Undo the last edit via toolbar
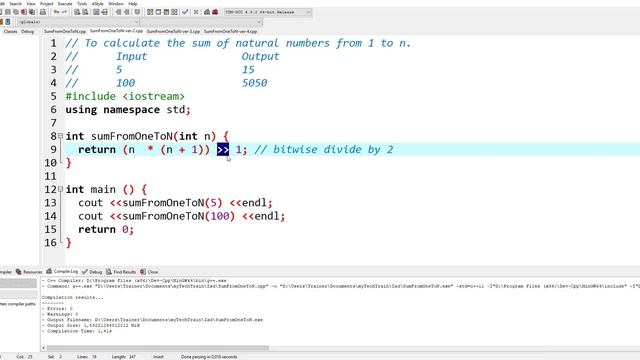Image resolution: width=640 pixels, height=360 pixels. 56,12
